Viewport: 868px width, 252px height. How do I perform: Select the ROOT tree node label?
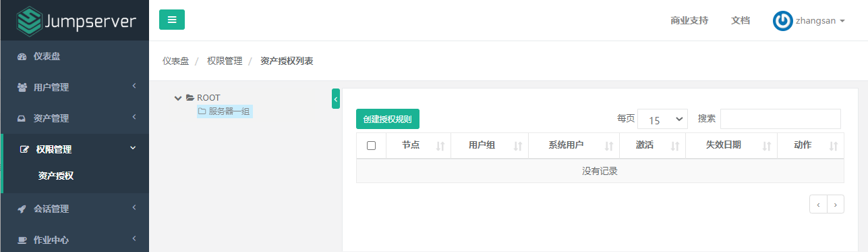point(208,98)
